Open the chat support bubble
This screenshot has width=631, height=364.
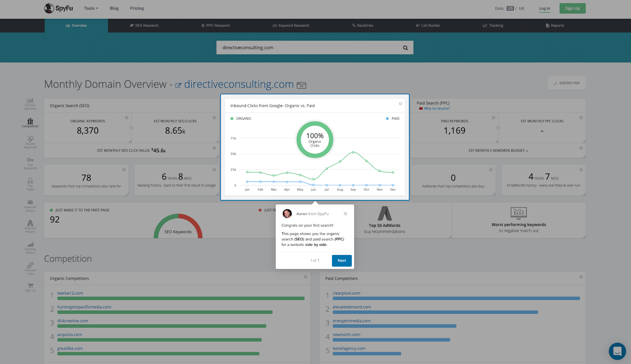tap(617, 351)
